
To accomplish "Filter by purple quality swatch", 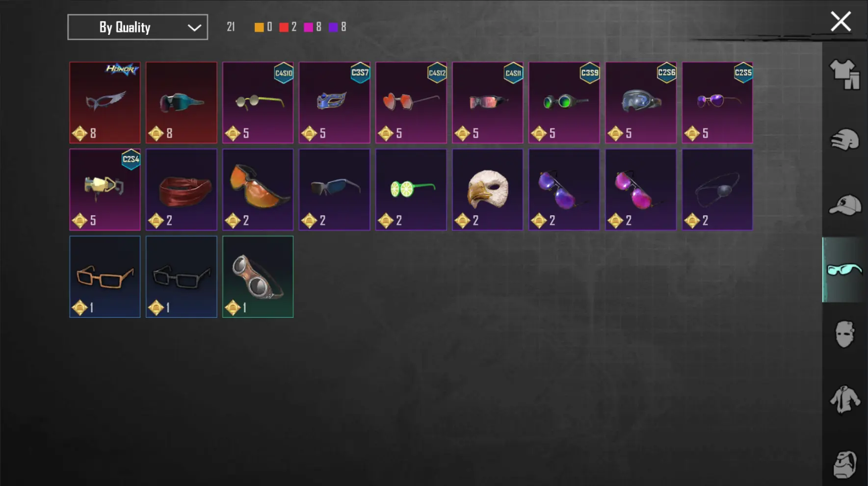I will tap(333, 27).
